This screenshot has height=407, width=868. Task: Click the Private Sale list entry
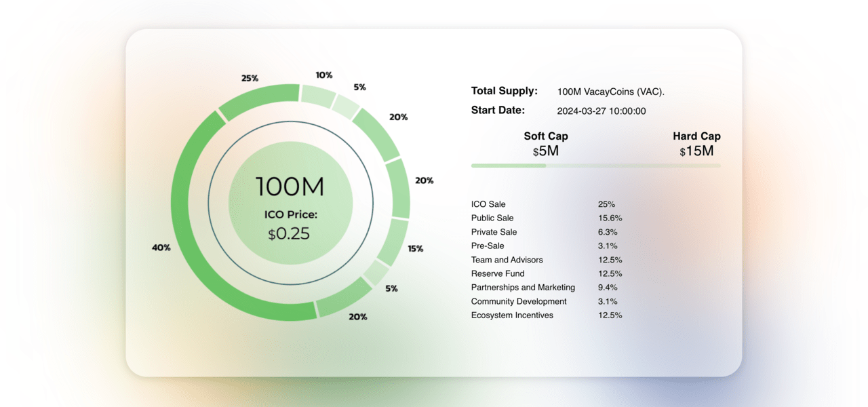(494, 232)
